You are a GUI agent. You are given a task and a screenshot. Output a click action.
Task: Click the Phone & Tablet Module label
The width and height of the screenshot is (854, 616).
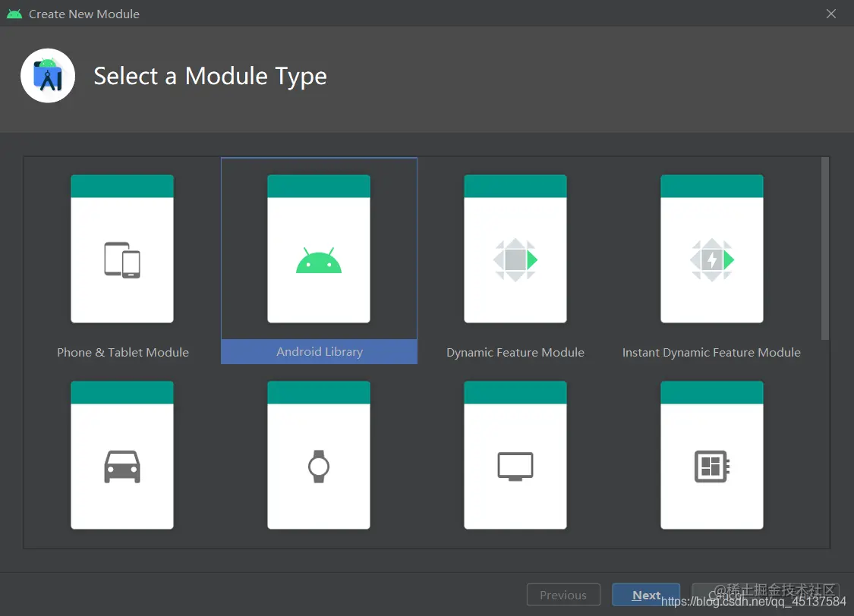tap(123, 352)
